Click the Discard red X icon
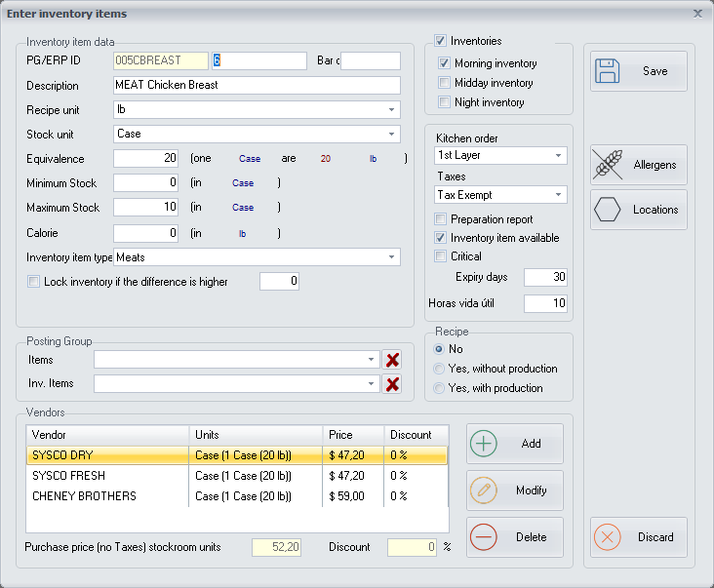The width and height of the screenshot is (714, 588). (x=609, y=537)
